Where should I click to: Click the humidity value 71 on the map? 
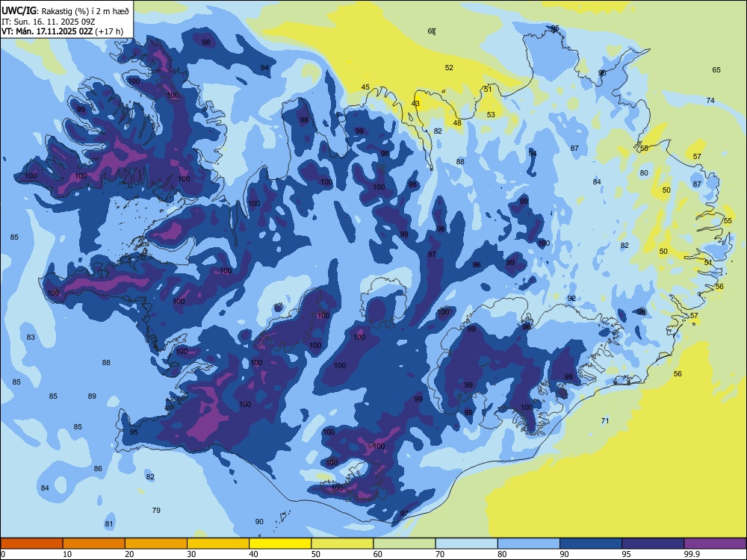605,420
